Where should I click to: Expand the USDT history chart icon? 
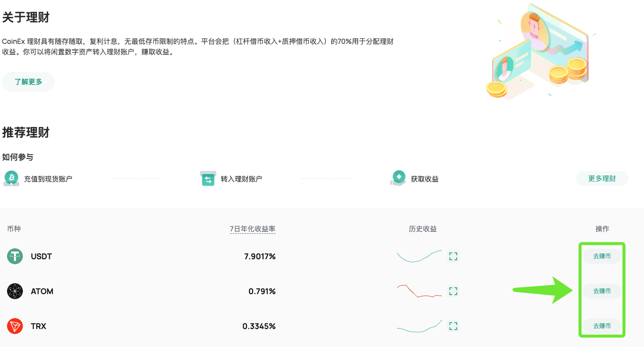pos(453,256)
